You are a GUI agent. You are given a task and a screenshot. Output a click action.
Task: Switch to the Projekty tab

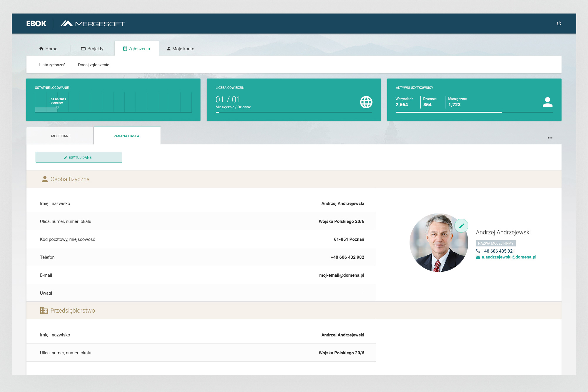coord(92,49)
